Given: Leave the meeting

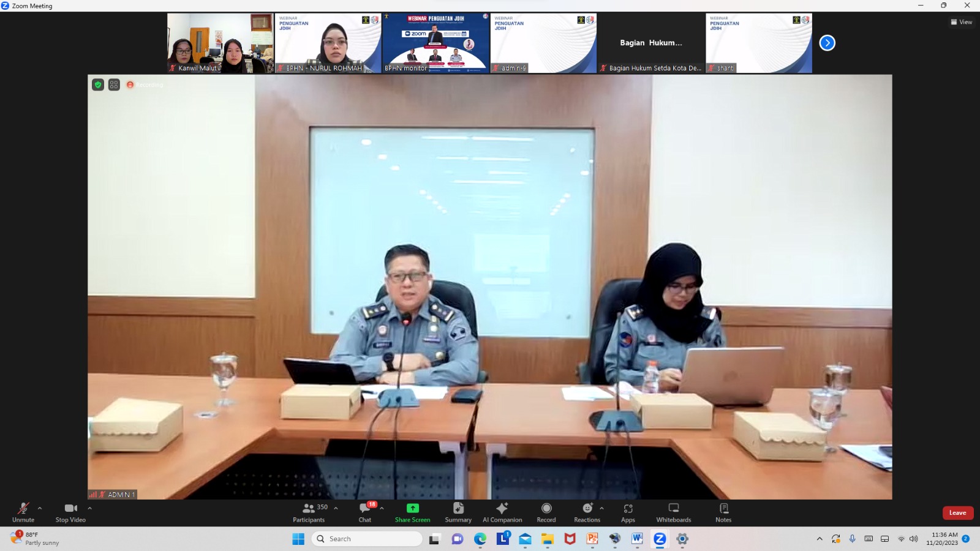Looking at the screenshot, I should coord(957,513).
